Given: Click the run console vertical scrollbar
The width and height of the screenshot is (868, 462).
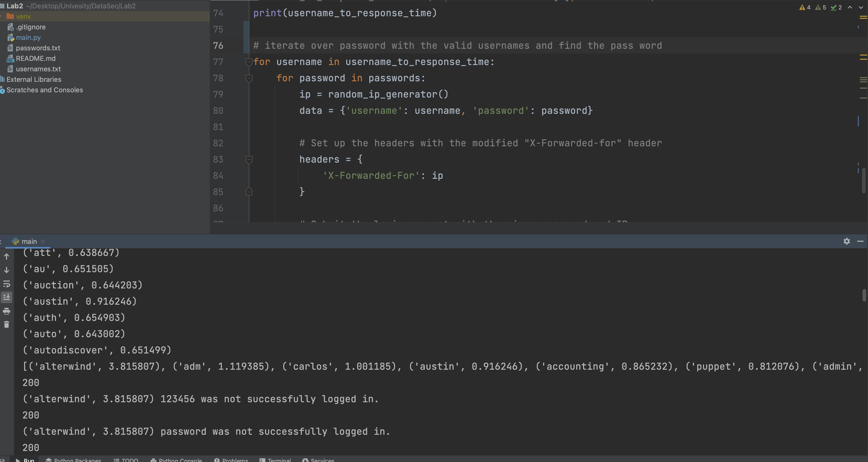Looking at the screenshot, I should tap(864, 295).
